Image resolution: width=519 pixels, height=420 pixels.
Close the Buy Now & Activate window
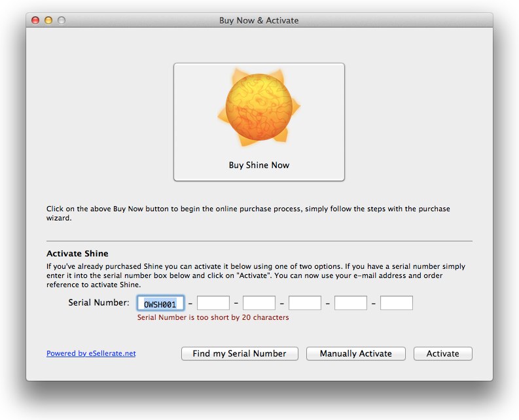coord(35,20)
